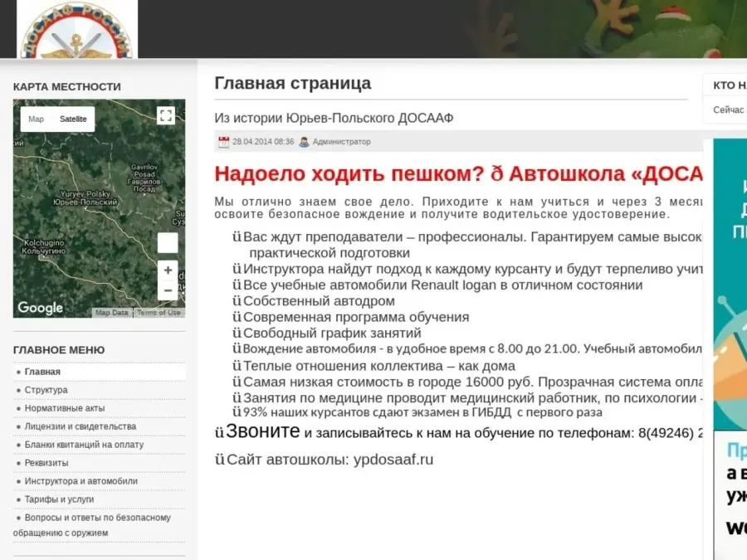
Task: Switch the map to Map view
Action: (37, 119)
